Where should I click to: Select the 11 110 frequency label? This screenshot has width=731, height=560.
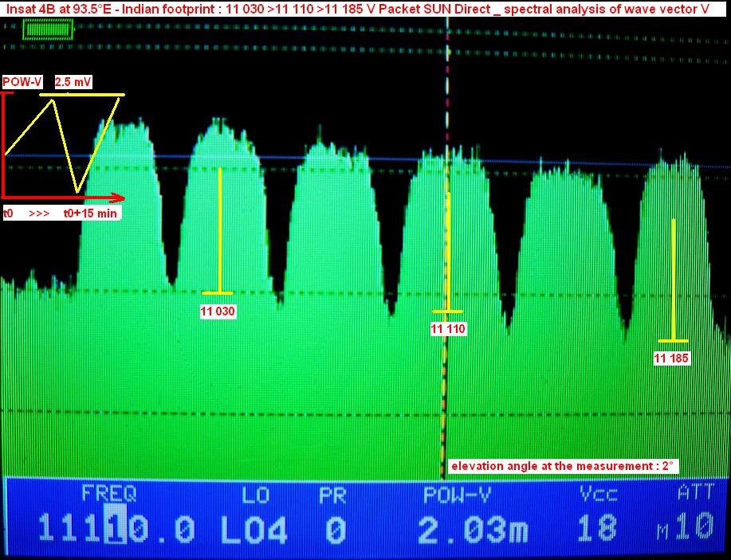[x=447, y=328]
